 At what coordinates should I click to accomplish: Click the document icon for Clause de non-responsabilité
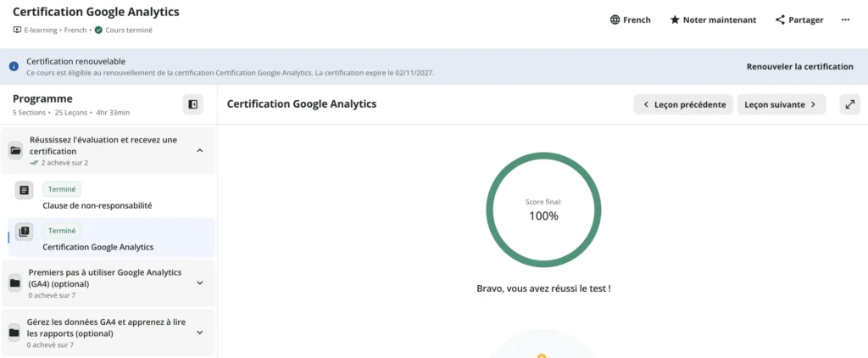click(24, 190)
